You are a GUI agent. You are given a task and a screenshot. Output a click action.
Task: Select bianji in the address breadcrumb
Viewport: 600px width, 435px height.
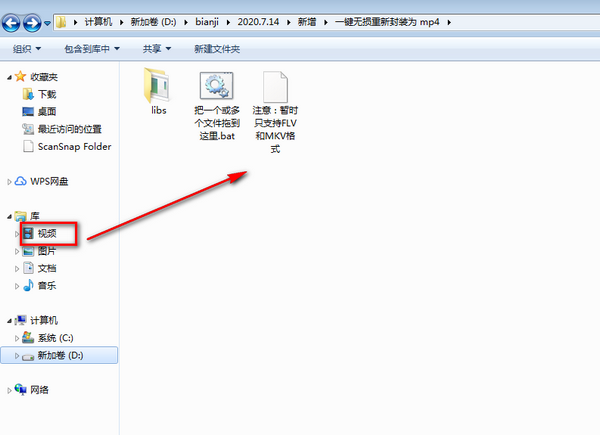[x=207, y=22]
